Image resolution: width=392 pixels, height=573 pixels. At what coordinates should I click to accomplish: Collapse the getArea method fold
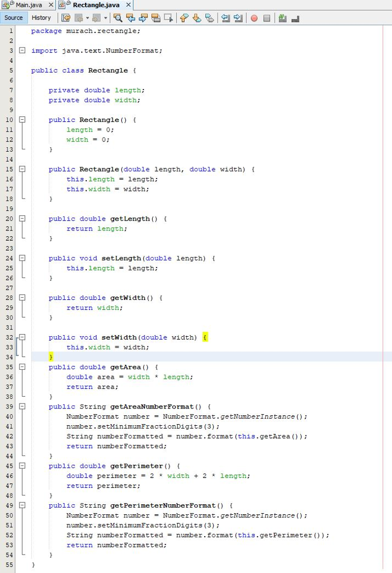click(x=22, y=367)
